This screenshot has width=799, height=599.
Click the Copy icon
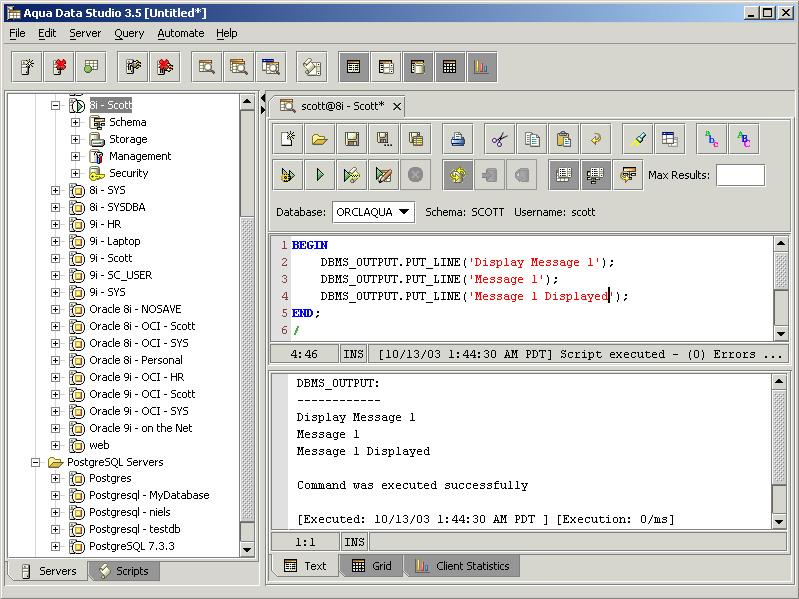[532, 139]
